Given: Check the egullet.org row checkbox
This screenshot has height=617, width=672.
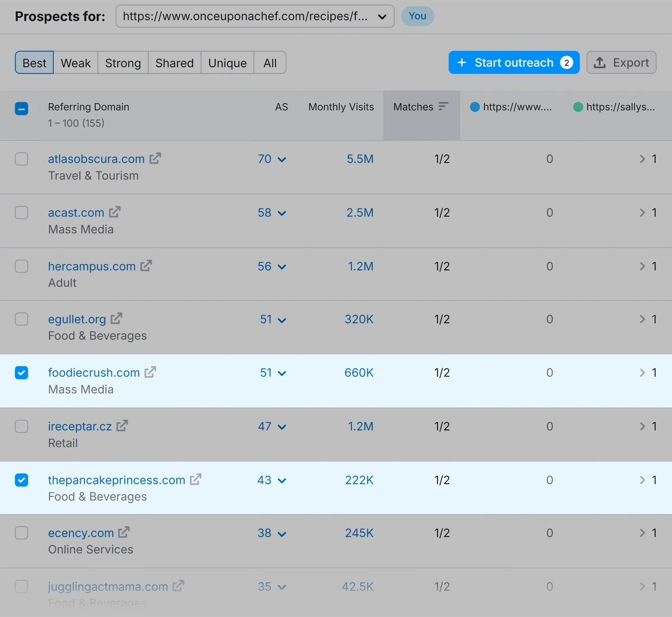Looking at the screenshot, I should click(x=21, y=319).
